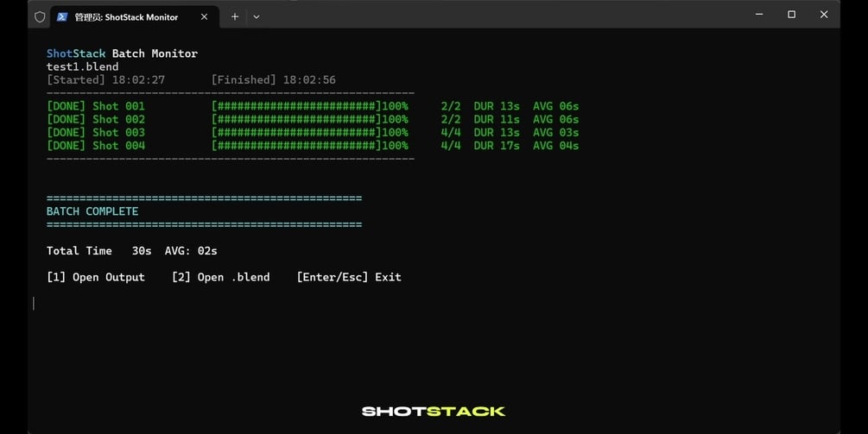Viewport: 868px width, 434px height.
Task: Click the PowerShell icon on the tab
Action: click(62, 16)
